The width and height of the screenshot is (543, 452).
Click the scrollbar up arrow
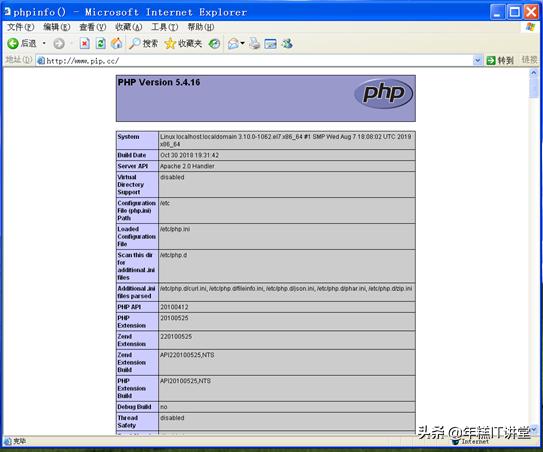pos(533,73)
